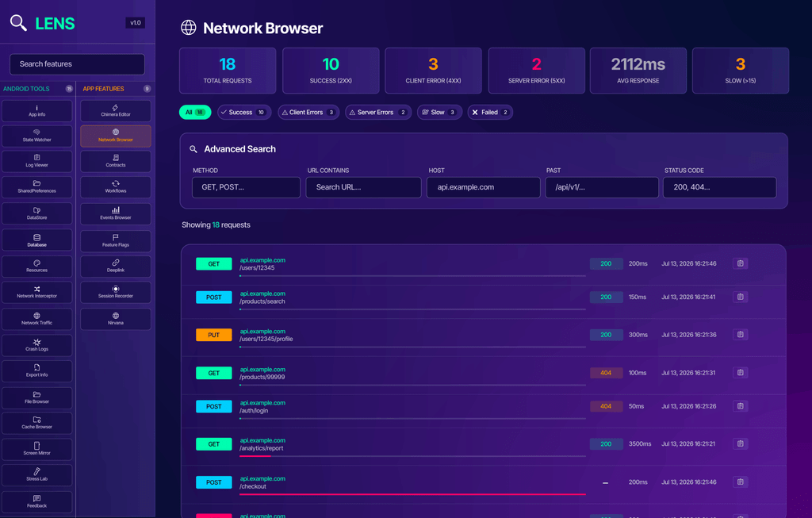Screen dimensions: 812x518
Task: Copy the GET /users/12345 request
Action: 740,263
